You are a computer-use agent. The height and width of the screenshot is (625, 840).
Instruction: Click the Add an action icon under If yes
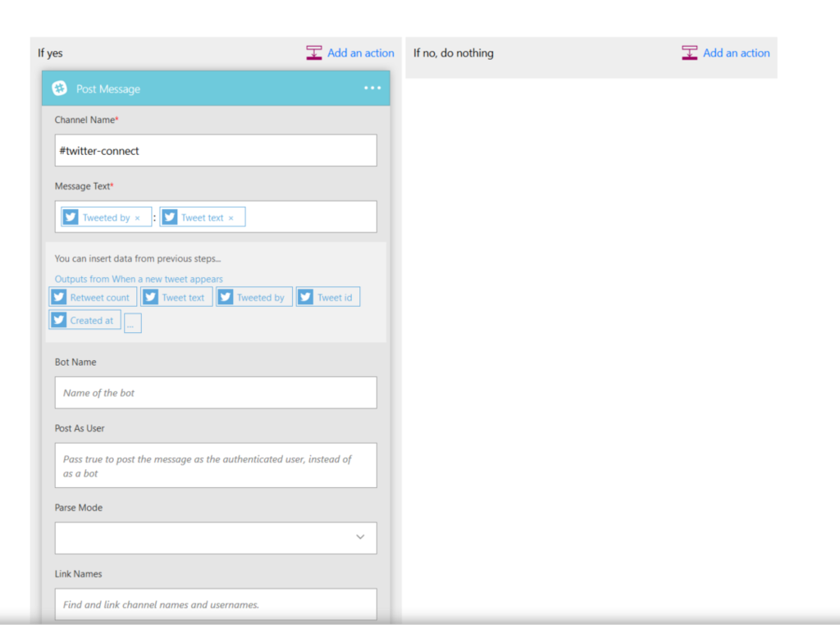[314, 52]
